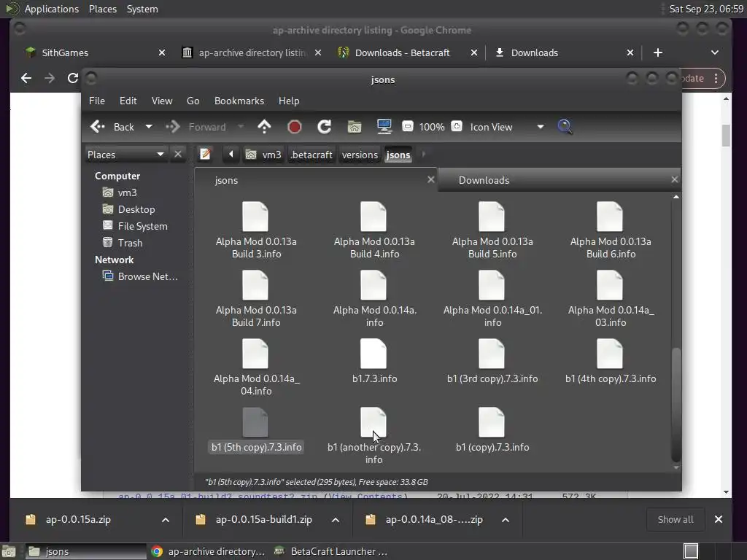Select jsons path bar button

(398, 155)
